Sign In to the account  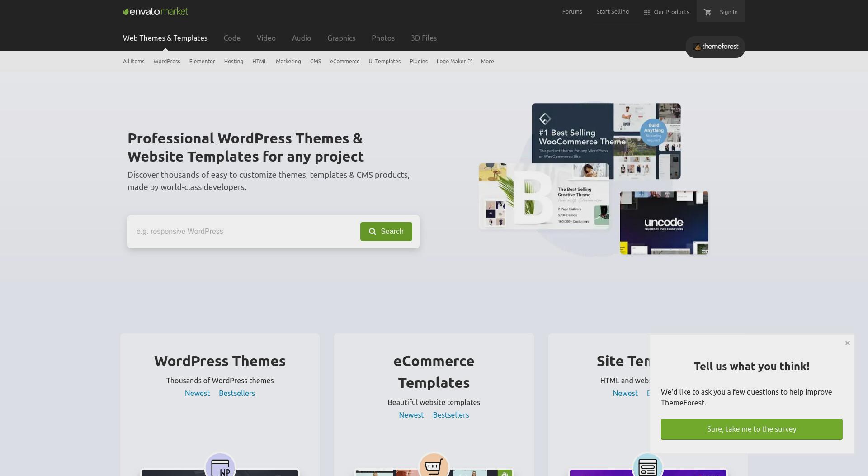[729, 12]
